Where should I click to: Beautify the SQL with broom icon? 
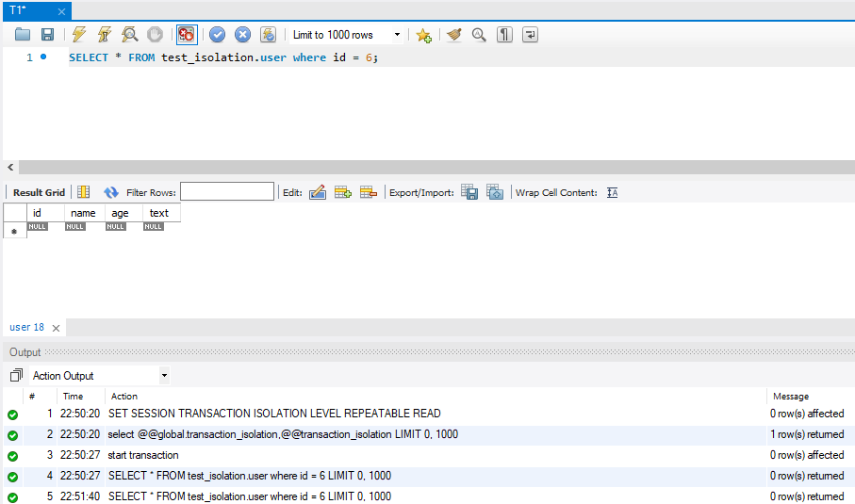(x=453, y=34)
